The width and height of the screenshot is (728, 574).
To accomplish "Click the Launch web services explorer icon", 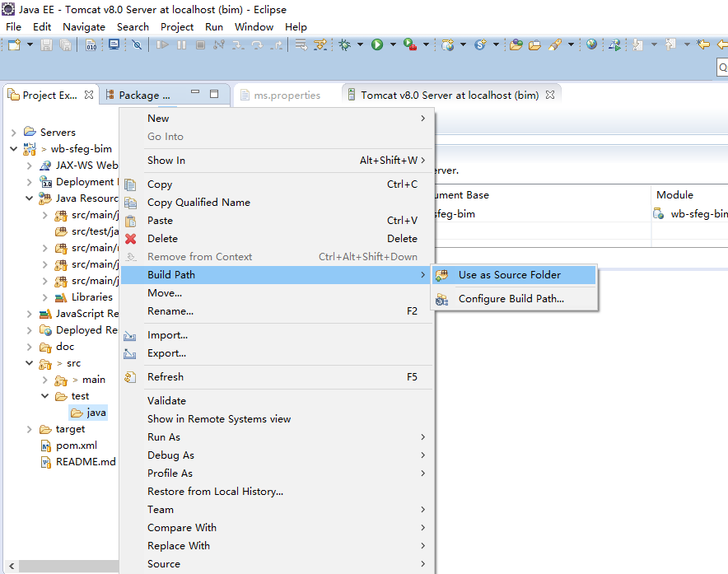I will click(614, 44).
